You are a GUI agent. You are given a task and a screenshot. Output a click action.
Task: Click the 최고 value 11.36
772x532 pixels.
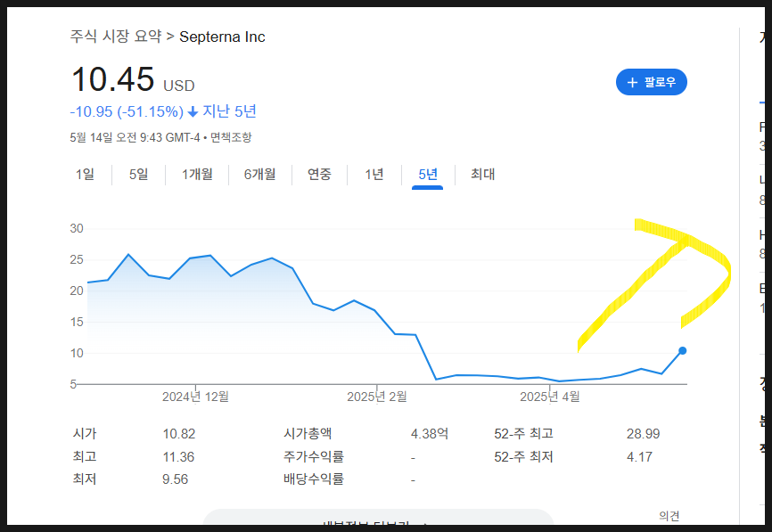(x=178, y=457)
